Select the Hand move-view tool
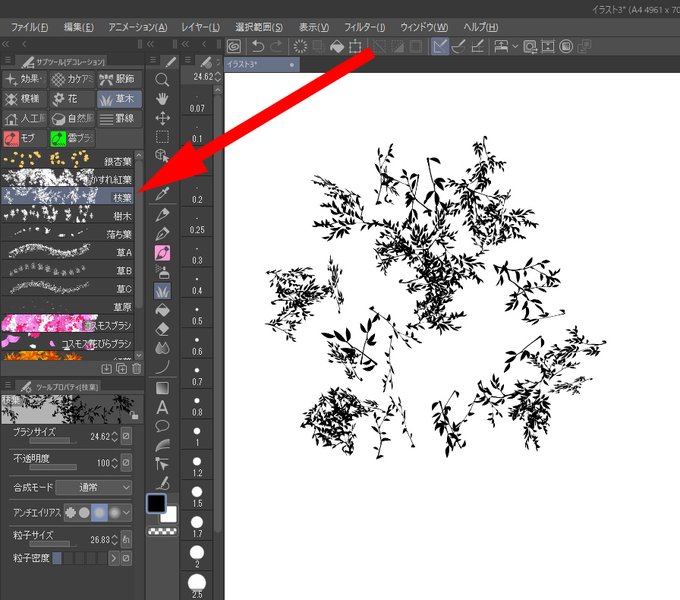The height and width of the screenshot is (600, 680). pyautogui.click(x=162, y=99)
